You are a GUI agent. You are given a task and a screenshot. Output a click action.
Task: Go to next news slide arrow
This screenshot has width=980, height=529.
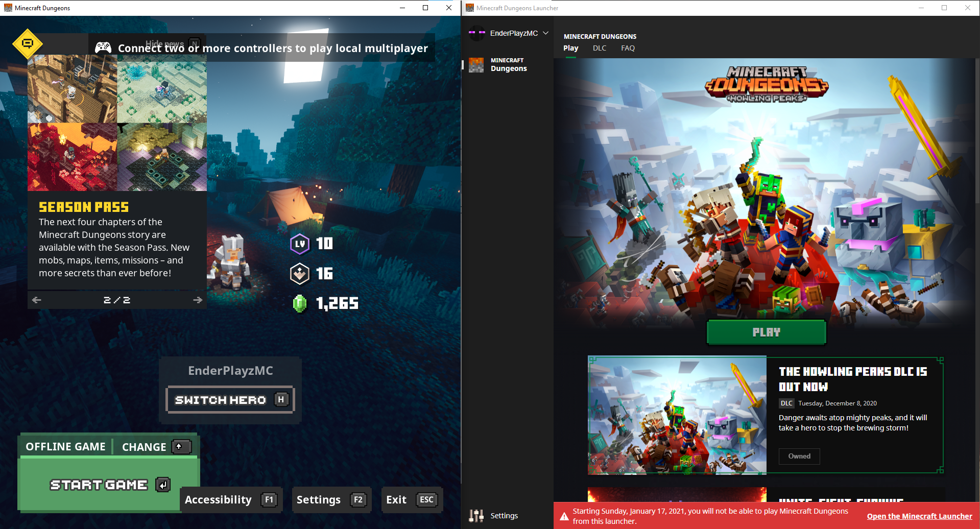coord(198,300)
